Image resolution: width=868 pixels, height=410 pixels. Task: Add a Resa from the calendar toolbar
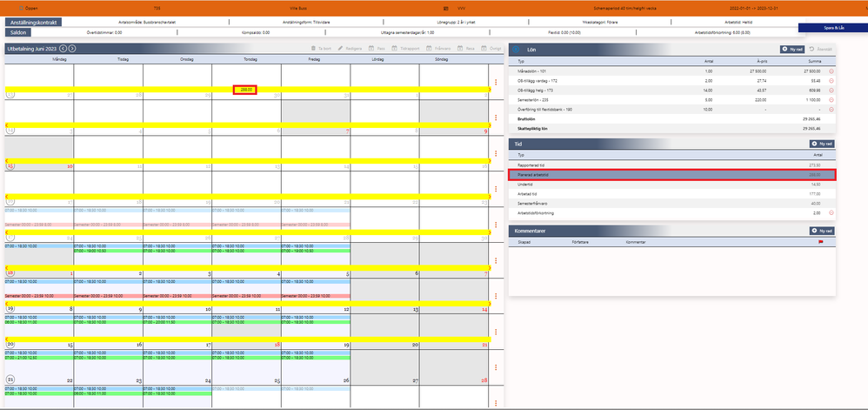click(x=466, y=49)
